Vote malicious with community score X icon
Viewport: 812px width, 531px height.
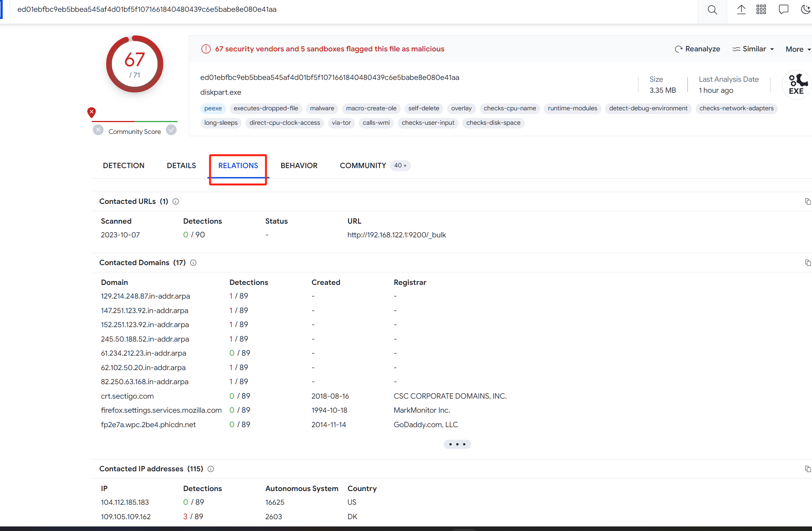coord(98,130)
